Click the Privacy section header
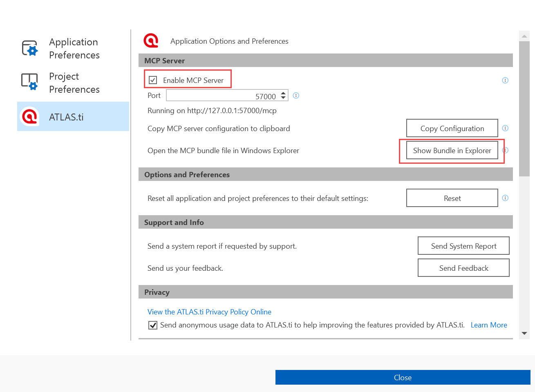 326,292
